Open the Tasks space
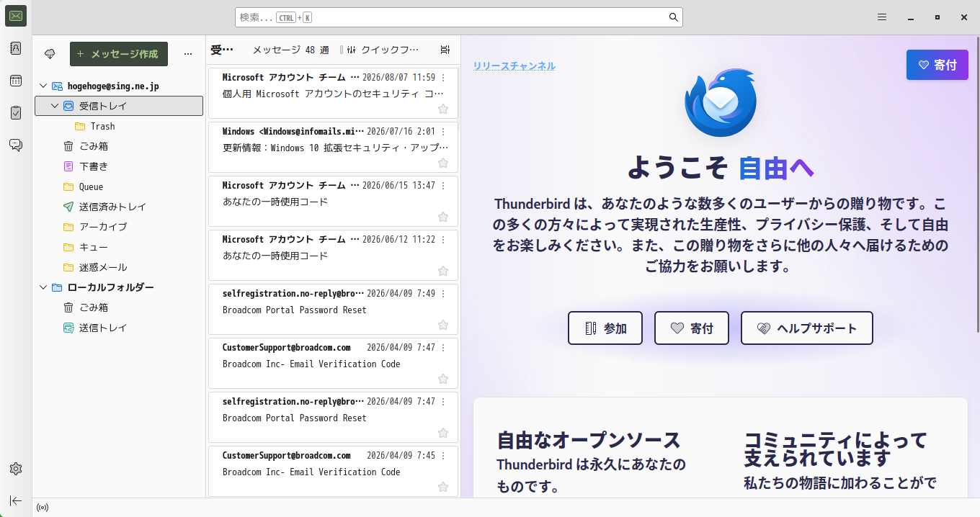This screenshot has width=980, height=517. 16,112
